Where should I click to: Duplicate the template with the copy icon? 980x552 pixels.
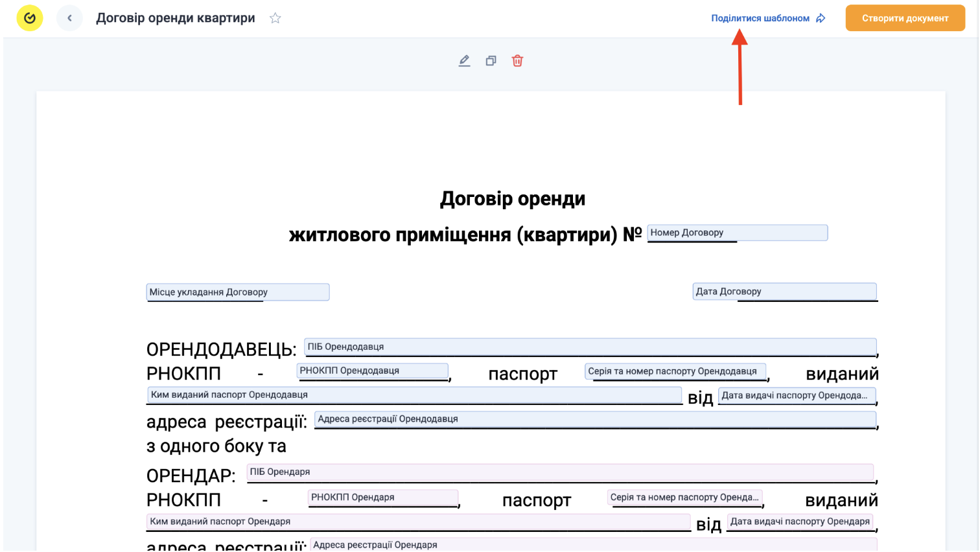(491, 61)
